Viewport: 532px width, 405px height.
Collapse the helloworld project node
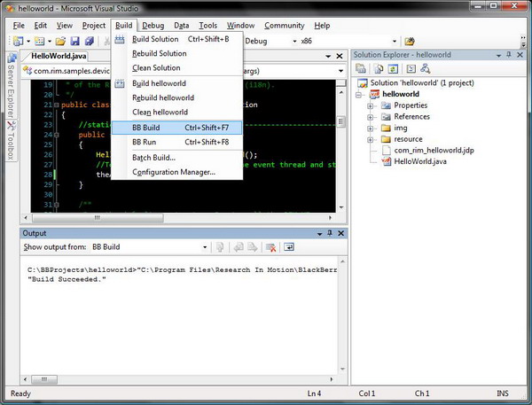[x=358, y=95]
